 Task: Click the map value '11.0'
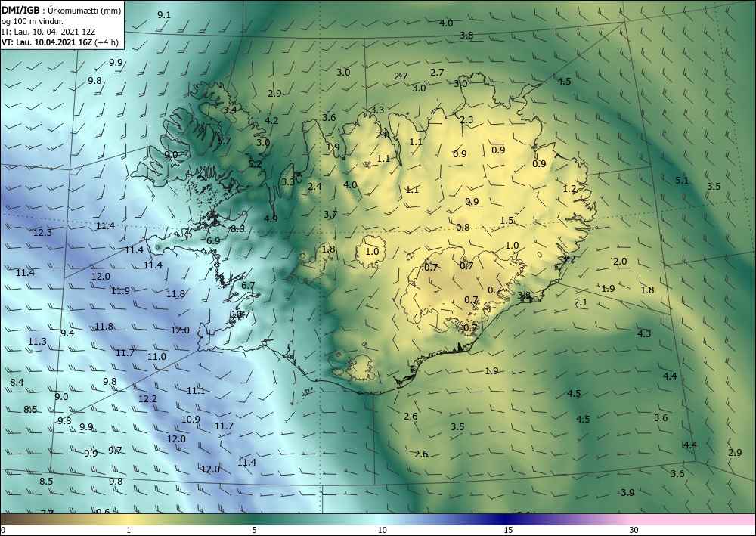156,357
